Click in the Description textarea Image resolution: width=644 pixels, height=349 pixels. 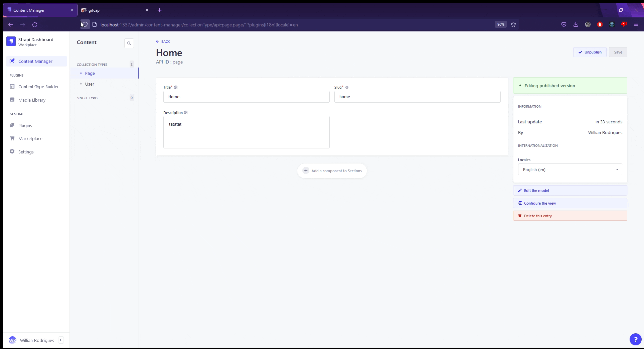coord(246,132)
